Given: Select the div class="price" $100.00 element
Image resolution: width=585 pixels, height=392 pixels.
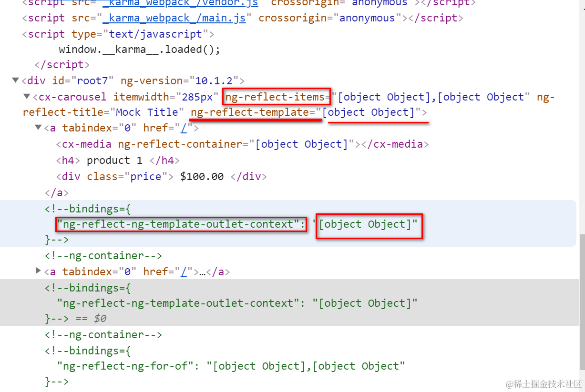Looking at the screenshot, I should [x=161, y=176].
